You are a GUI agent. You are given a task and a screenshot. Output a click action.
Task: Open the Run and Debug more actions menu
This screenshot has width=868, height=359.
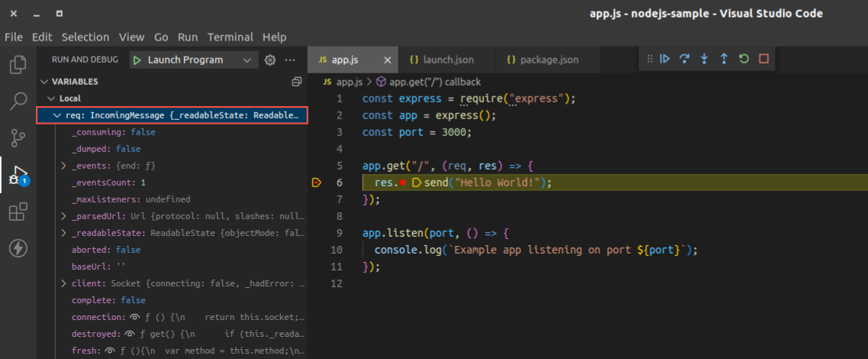290,60
